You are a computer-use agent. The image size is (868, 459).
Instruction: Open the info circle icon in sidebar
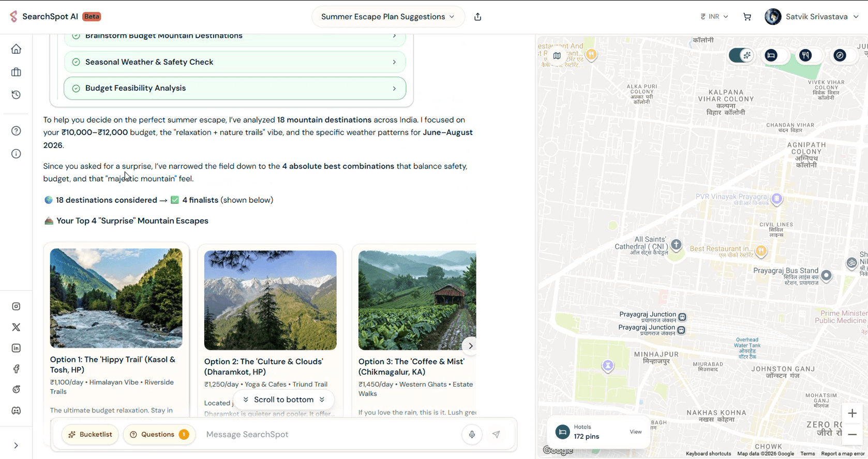pos(16,154)
